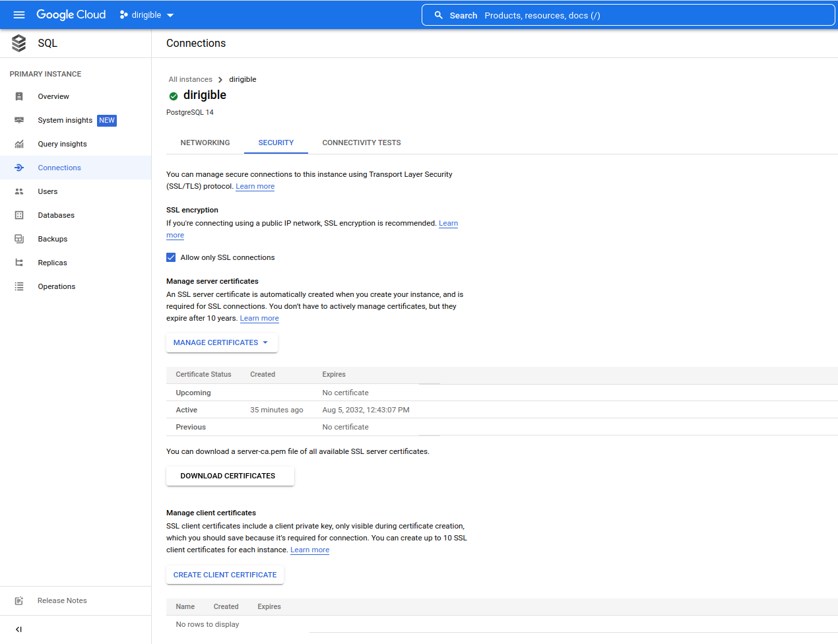Open Learn more link about client certificates

click(310, 550)
